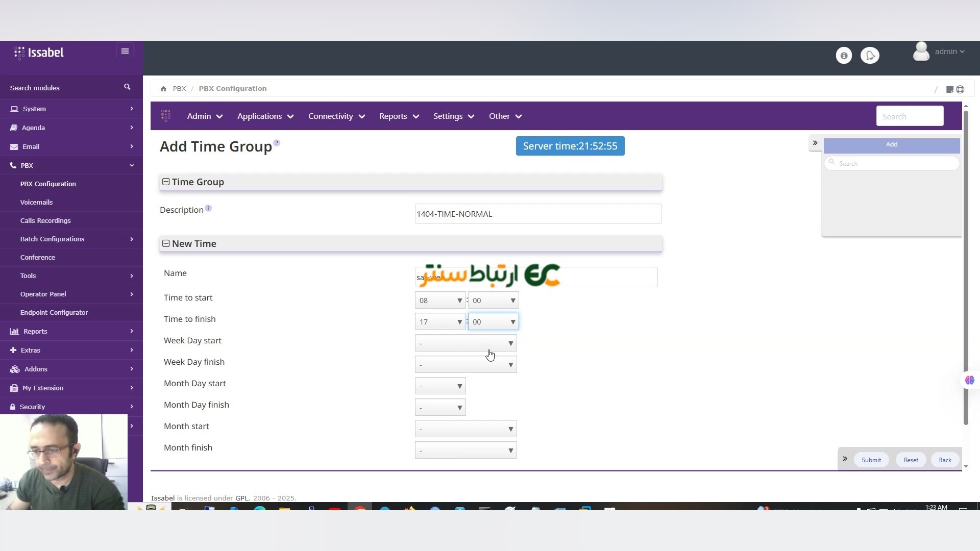Viewport: 980px width, 551px height.
Task: Click the Reset button
Action: [x=911, y=460]
